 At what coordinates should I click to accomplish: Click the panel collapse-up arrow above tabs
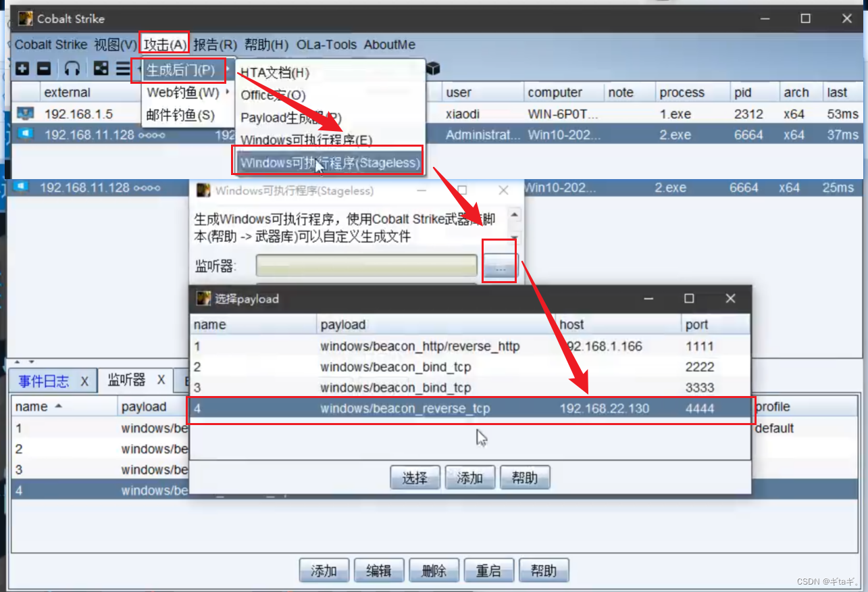coord(17,362)
